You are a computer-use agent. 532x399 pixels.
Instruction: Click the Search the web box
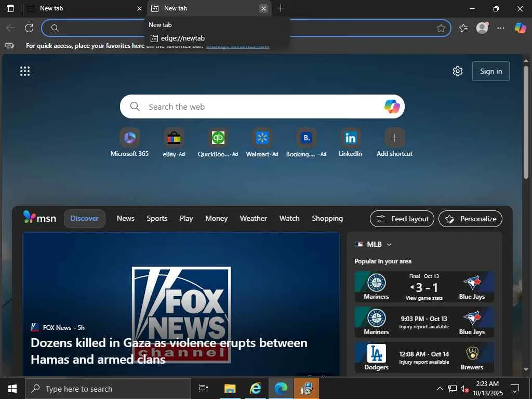(x=262, y=107)
